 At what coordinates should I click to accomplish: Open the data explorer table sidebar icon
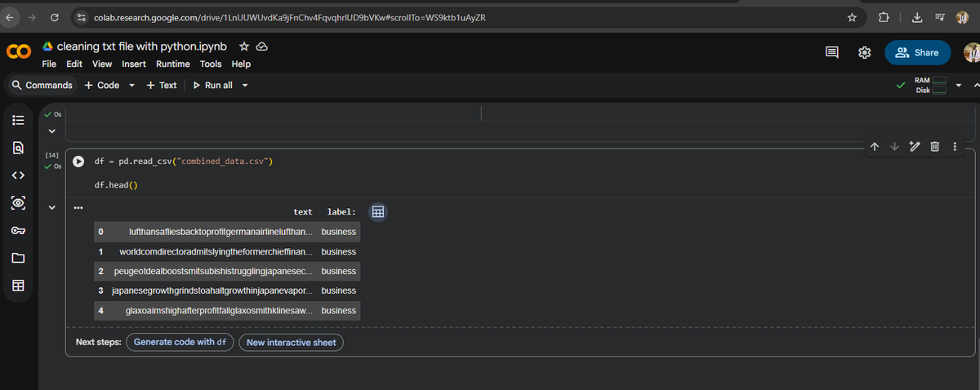point(19,286)
